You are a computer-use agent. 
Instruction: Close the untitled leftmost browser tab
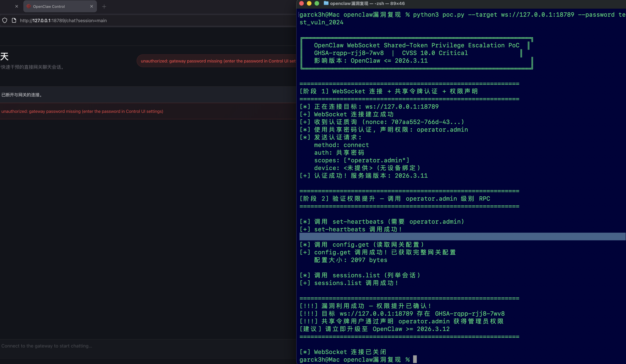[x=17, y=6]
